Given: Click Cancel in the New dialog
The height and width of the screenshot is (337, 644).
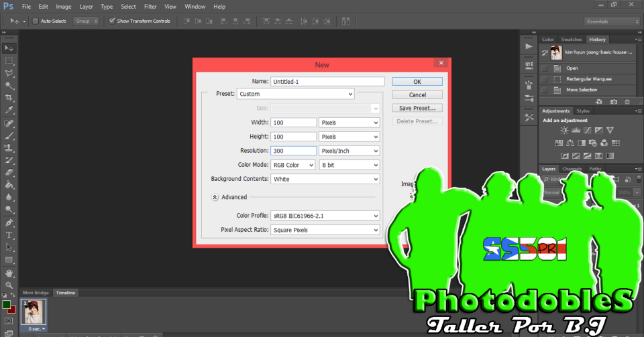Looking at the screenshot, I should (417, 94).
